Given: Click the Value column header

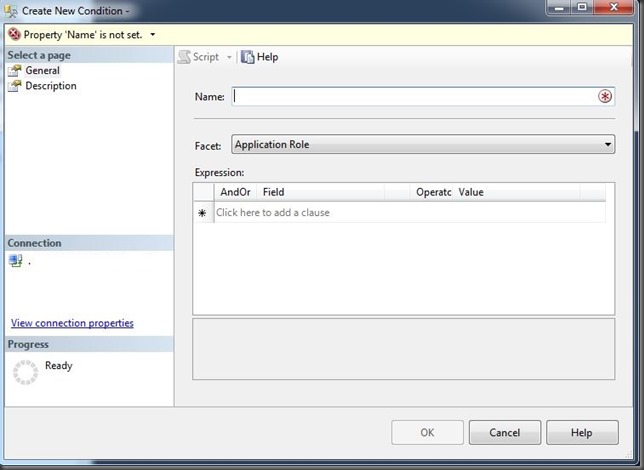Looking at the screenshot, I should tap(517, 192).
